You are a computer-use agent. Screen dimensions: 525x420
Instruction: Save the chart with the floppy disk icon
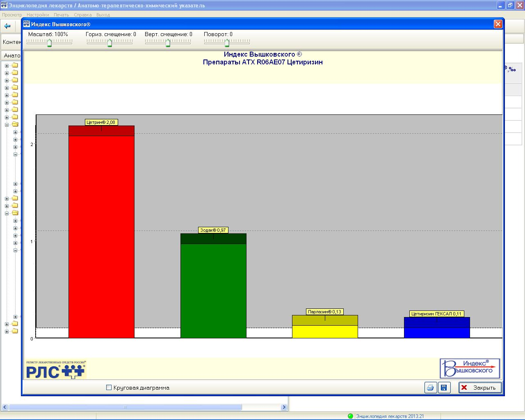[443, 388]
